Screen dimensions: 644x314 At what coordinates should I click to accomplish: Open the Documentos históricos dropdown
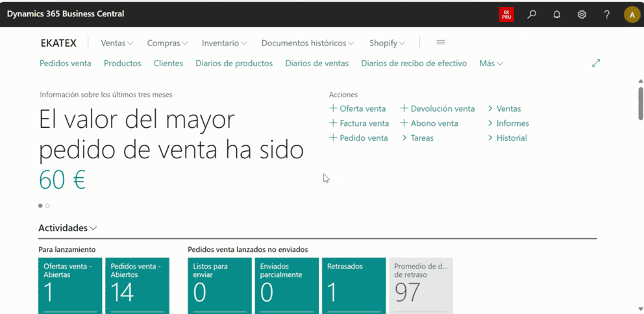[x=308, y=43]
